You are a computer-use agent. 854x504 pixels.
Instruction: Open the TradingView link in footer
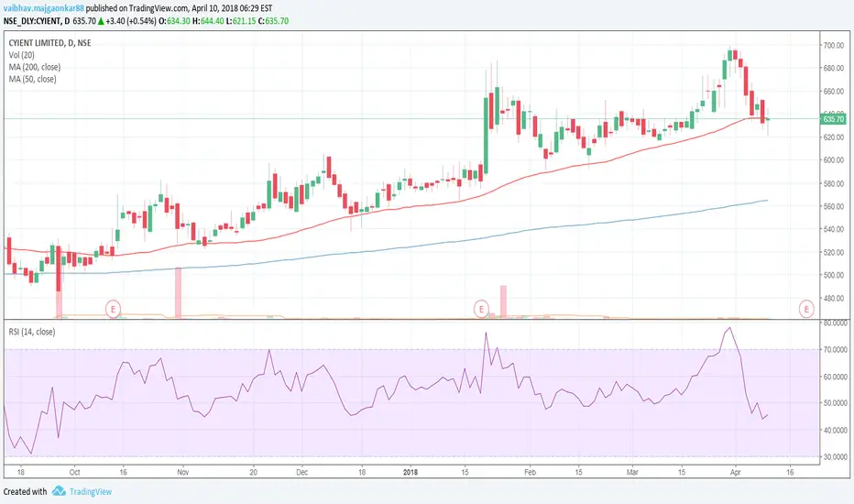tap(91, 491)
